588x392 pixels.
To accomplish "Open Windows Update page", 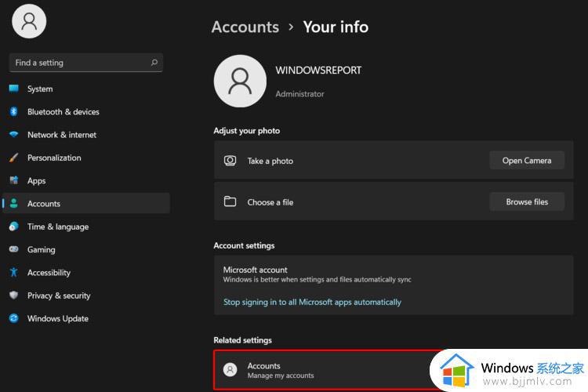I will (x=86, y=318).
